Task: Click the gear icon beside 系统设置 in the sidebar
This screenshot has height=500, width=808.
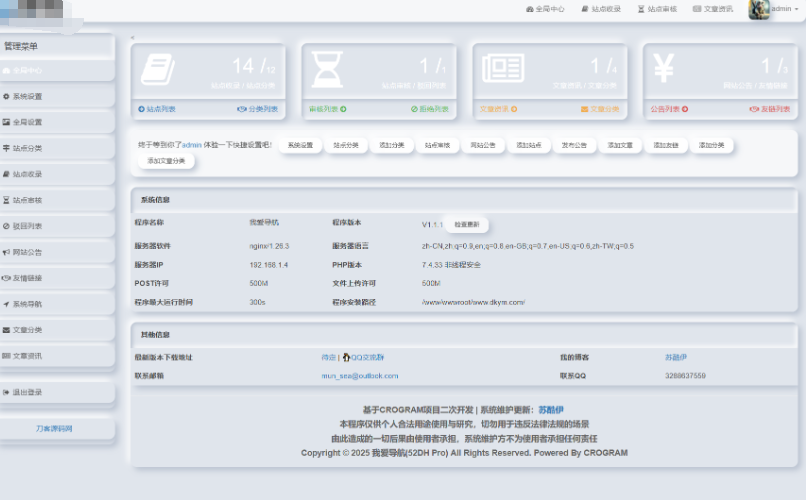Action: tap(7, 96)
